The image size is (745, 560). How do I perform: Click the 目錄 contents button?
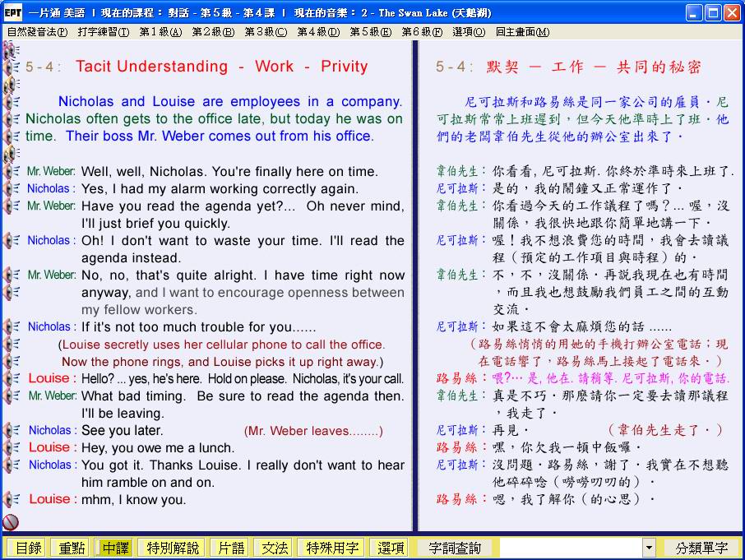(27, 548)
